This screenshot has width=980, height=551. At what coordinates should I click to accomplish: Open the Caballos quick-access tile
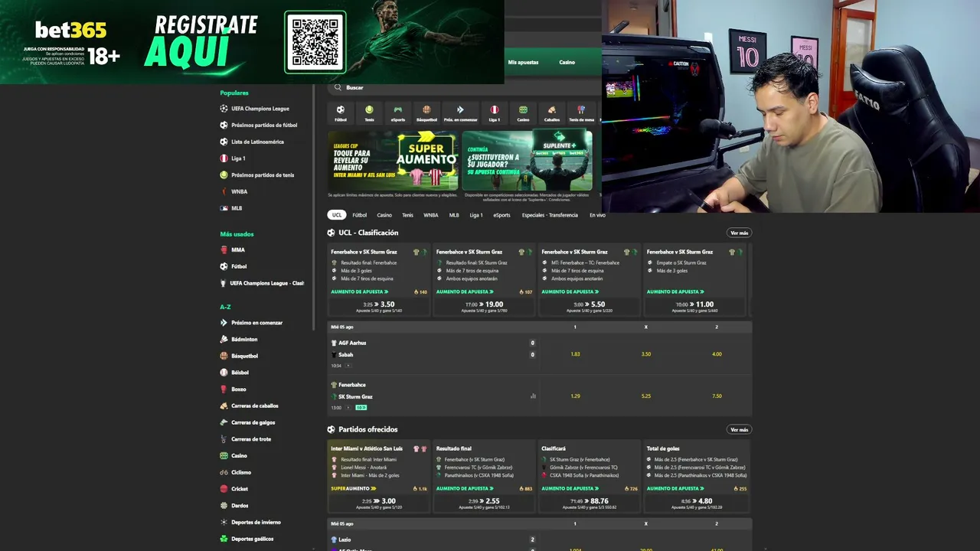click(552, 113)
